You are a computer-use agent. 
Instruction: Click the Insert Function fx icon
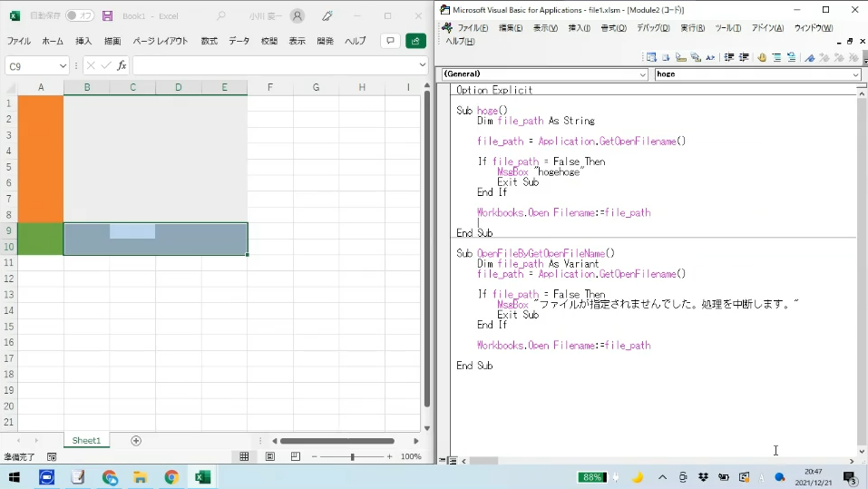pyautogui.click(x=122, y=65)
